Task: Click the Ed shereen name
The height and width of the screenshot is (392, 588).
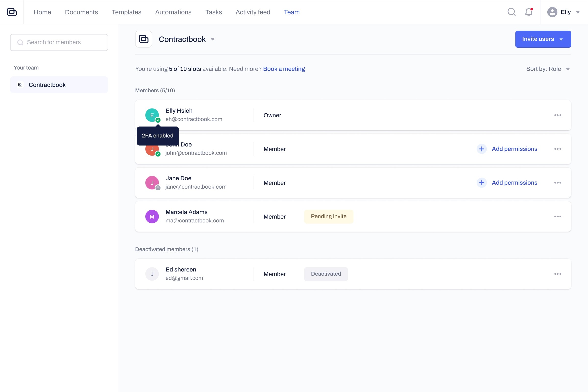Action: [x=181, y=269]
